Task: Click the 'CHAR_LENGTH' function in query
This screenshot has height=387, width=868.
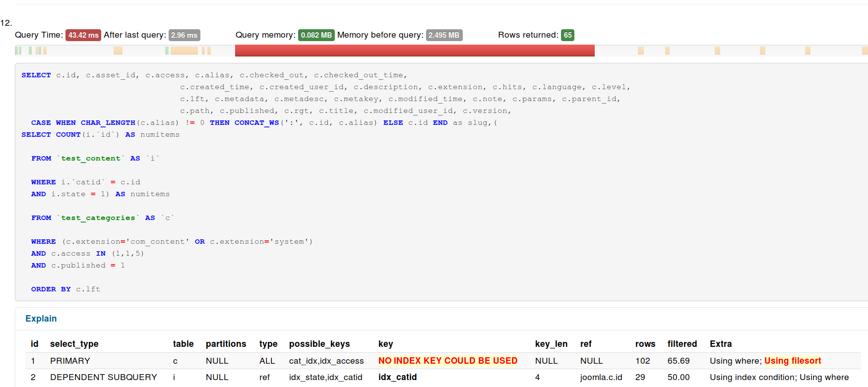Action: tap(108, 122)
